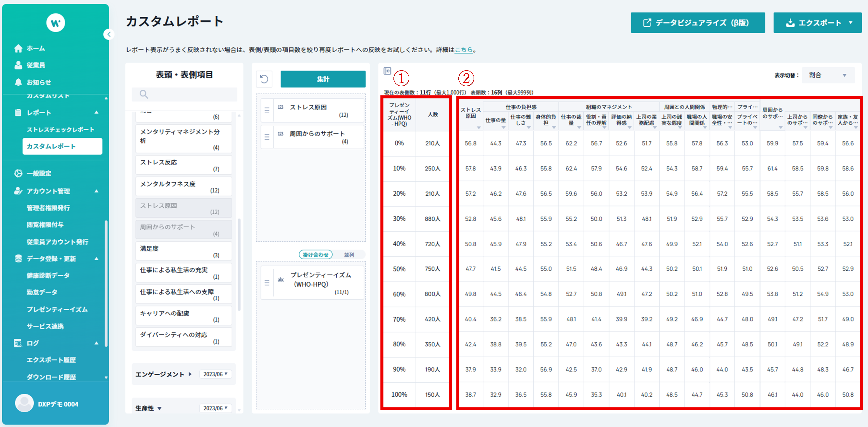Open the 生産性 2023/06 date dropdown
Screen dimensions: 868x427
point(216,408)
